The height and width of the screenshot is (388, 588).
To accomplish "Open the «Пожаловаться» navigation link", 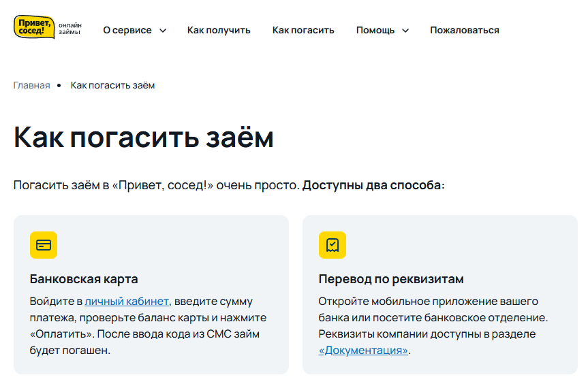I will coord(464,31).
